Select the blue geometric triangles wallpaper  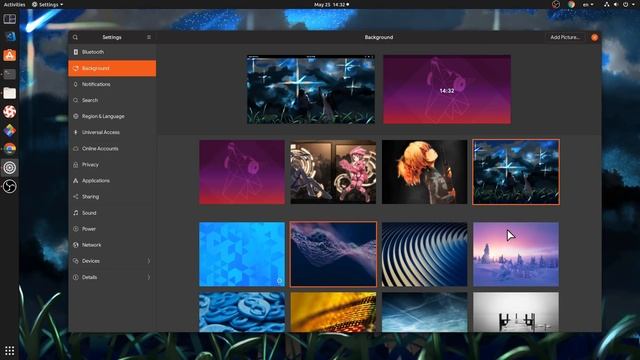[x=242, y=254]
